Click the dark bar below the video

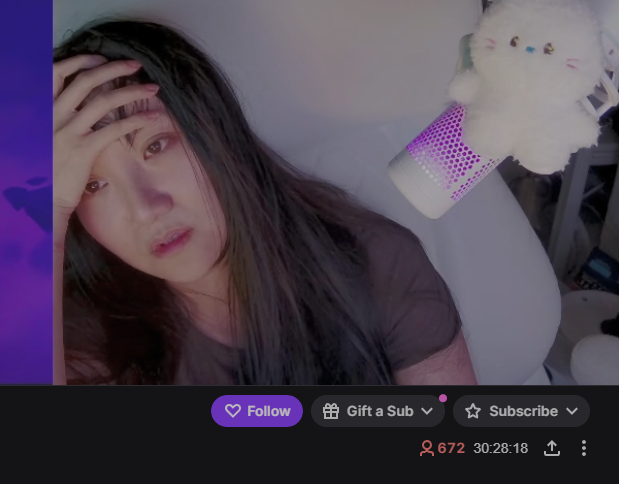point(310,434)
